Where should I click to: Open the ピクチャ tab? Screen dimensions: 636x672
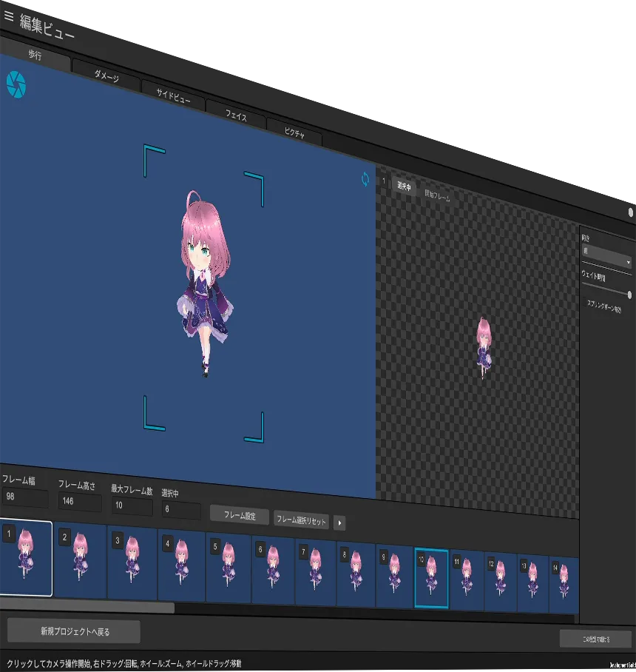pyautogui.click(x=294, y=133)
